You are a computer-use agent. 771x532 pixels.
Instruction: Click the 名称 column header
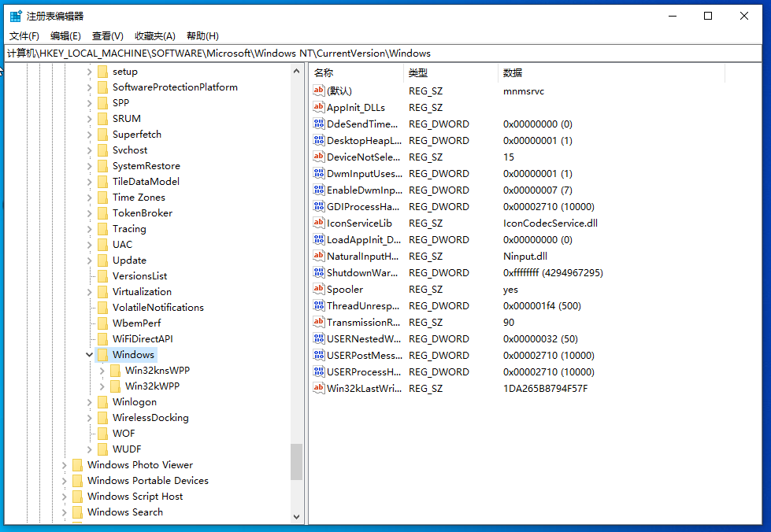(x=357, y=72)
